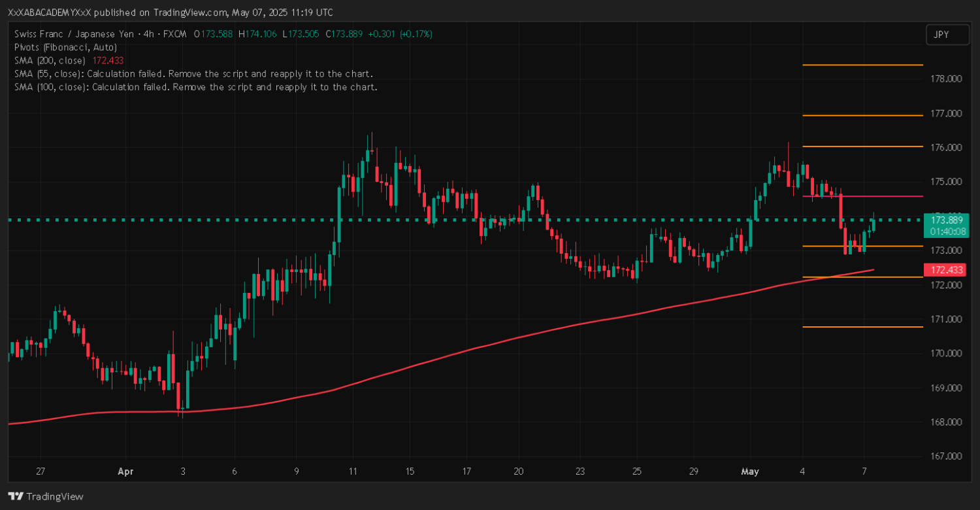Click the Apr label on time axis

(x=125, y=471)
